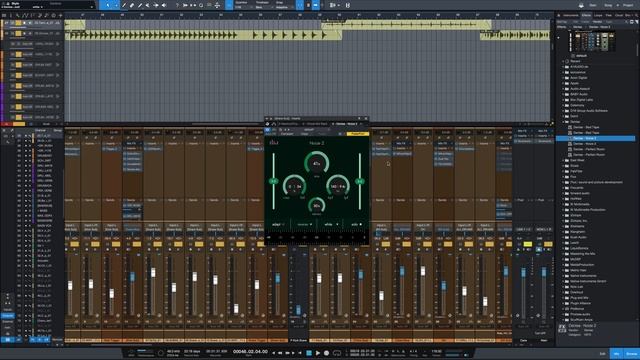The image size is (640, 360).
Task: Select the Arrow tool in toolbar
Action: 108,5
